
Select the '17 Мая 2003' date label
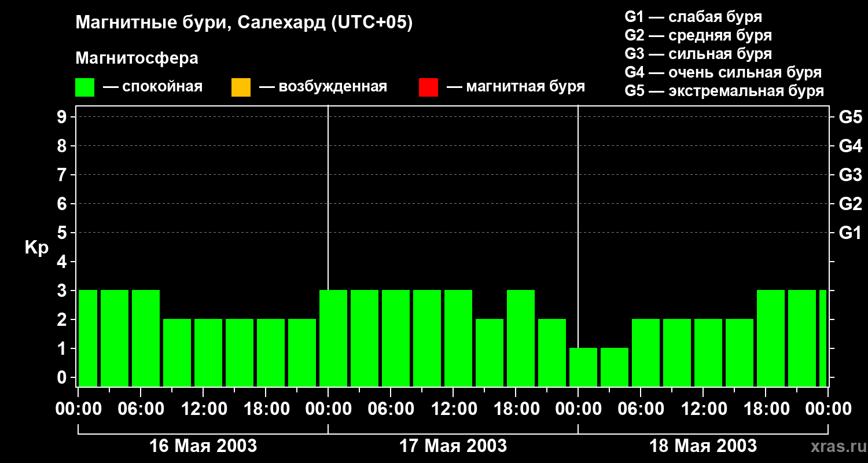pos(453,446)
